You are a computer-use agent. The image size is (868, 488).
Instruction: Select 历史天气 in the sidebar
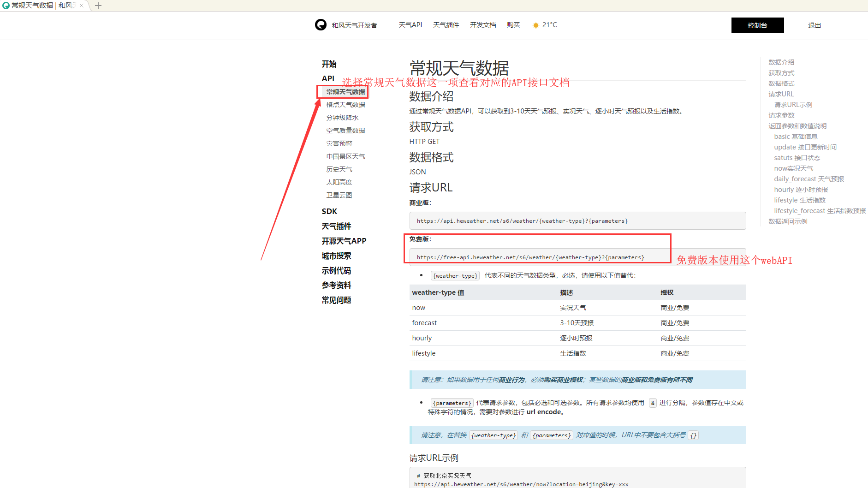339,169
